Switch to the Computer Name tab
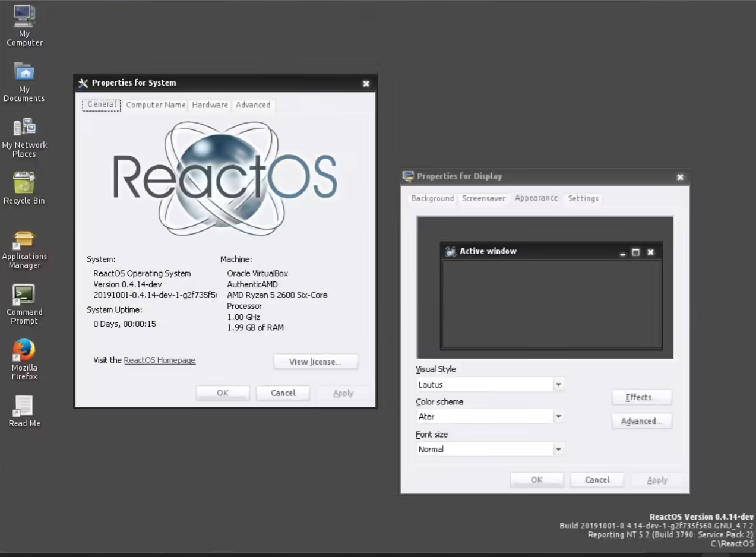 [x=156, y=105]
